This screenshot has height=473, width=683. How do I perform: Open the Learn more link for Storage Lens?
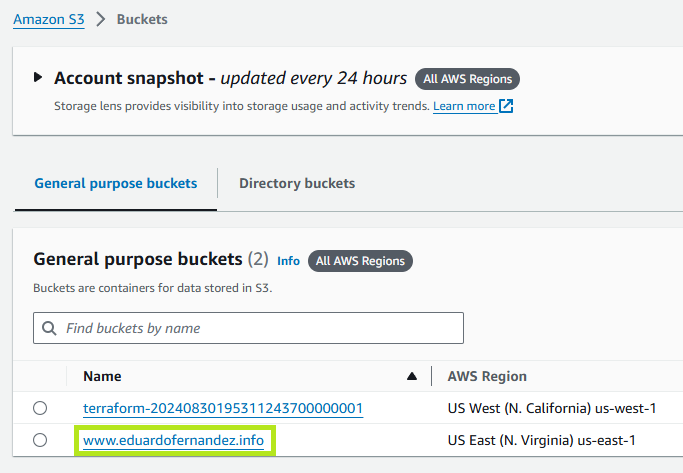point(464,106)
